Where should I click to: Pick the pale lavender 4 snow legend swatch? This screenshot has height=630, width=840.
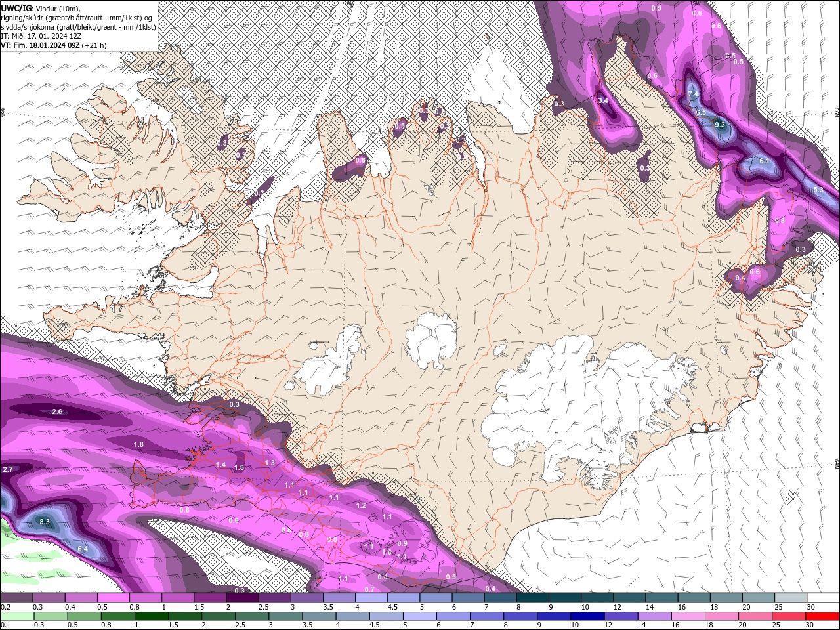[371, 598]
